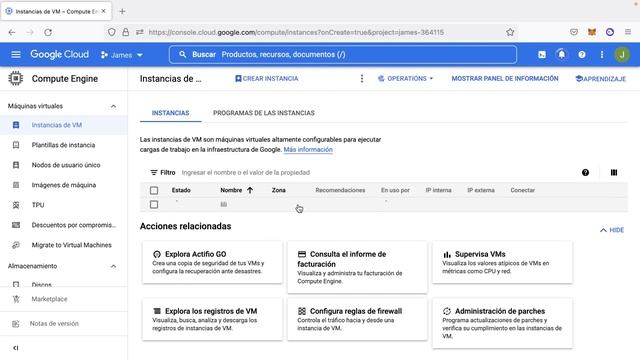
Task: Collapse the Máquinas virtuales section
Action: (113, 106)
